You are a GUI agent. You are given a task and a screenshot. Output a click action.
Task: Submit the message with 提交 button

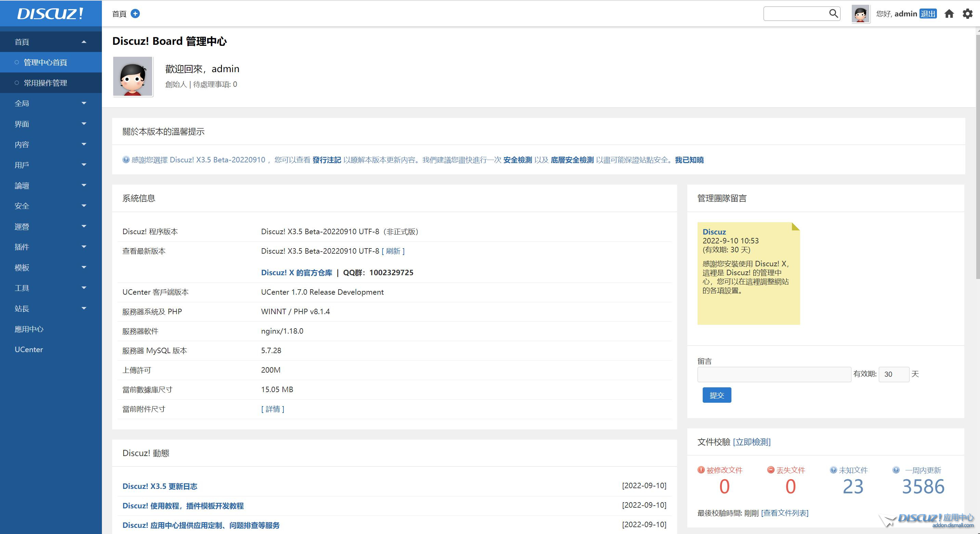pyautogui.click(x=717, y=395)
